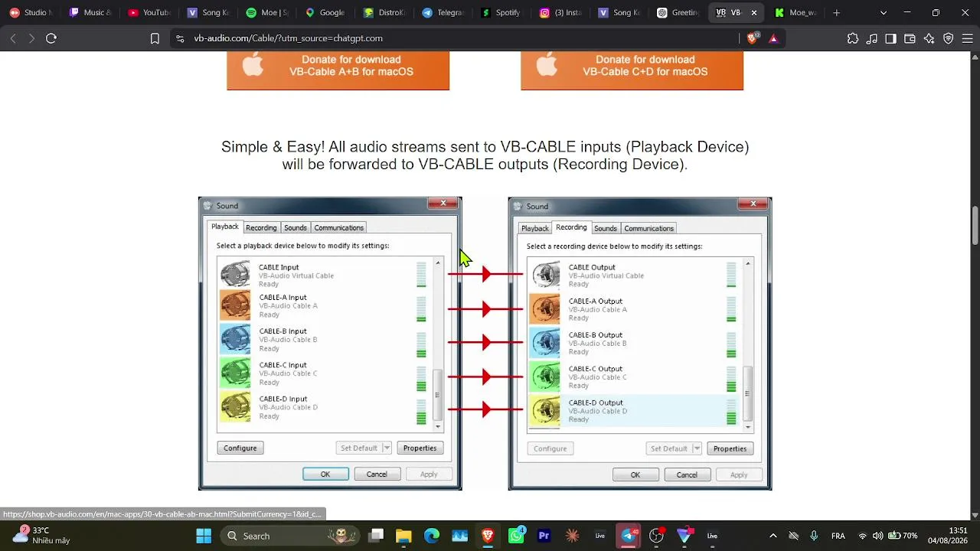Image resolution: width=980 pixels, height=551 pixels.
Task: Click the orange CABLE-A Output device icon
Action: point(545,309)
